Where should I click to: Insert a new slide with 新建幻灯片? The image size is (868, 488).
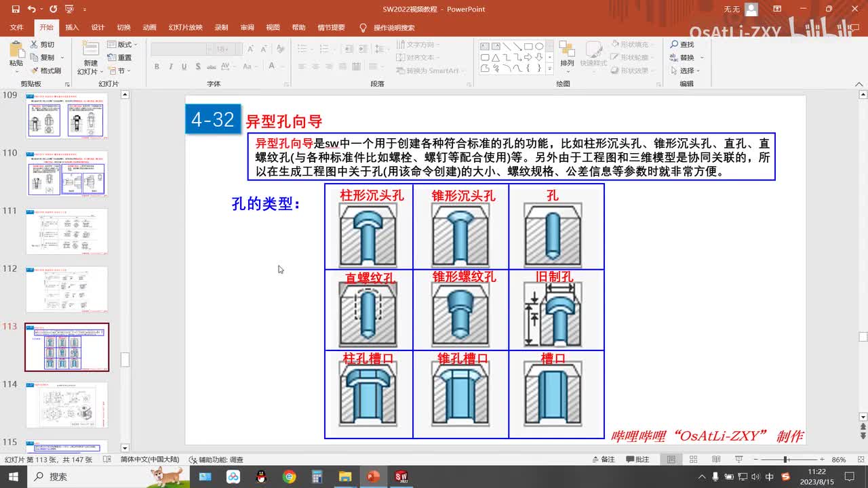pos(90,58)
